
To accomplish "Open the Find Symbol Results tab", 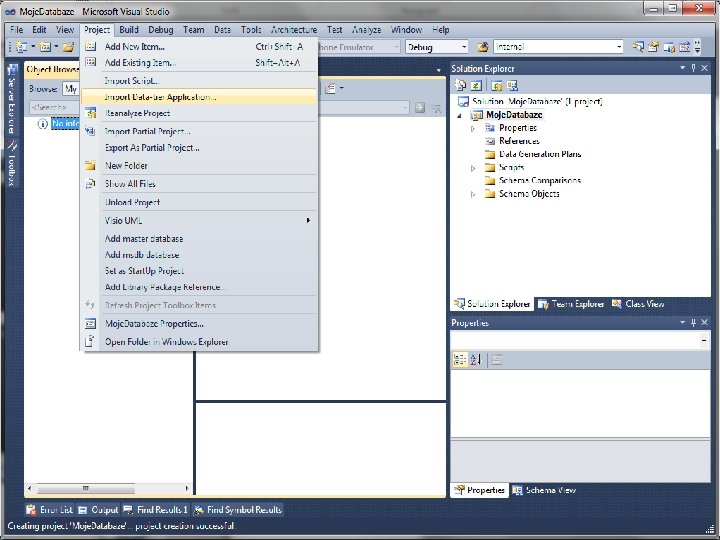I will pyautogui.click(x=237, y=510).
